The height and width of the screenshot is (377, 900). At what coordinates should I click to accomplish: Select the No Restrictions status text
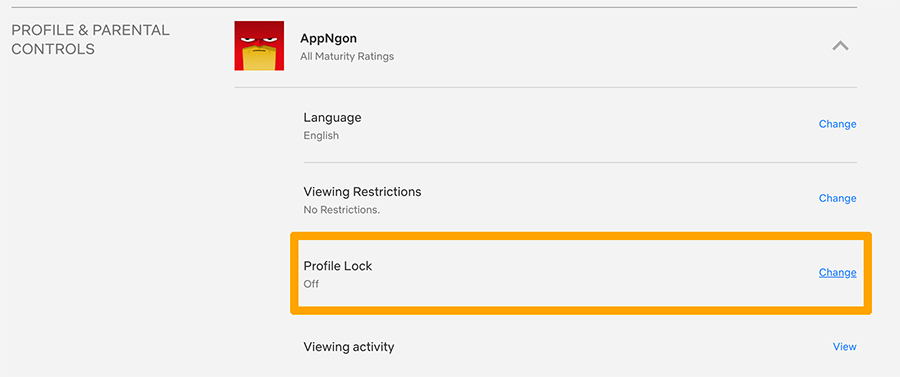(342, 210)
